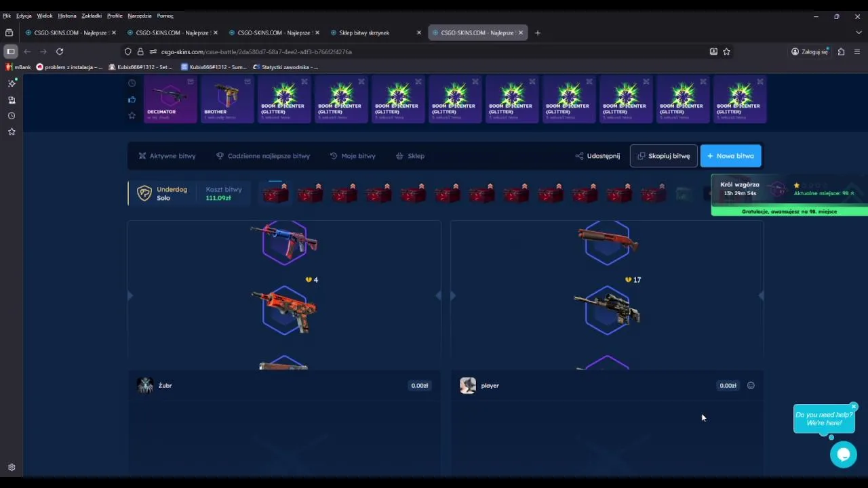Viewport: 868px width, 488px height.
Task: Click the shield tracking protection icon
Action: click(127, 52)
